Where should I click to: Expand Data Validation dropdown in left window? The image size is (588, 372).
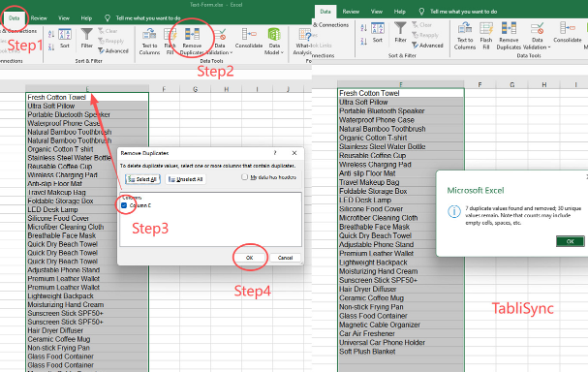click(231, 52)
